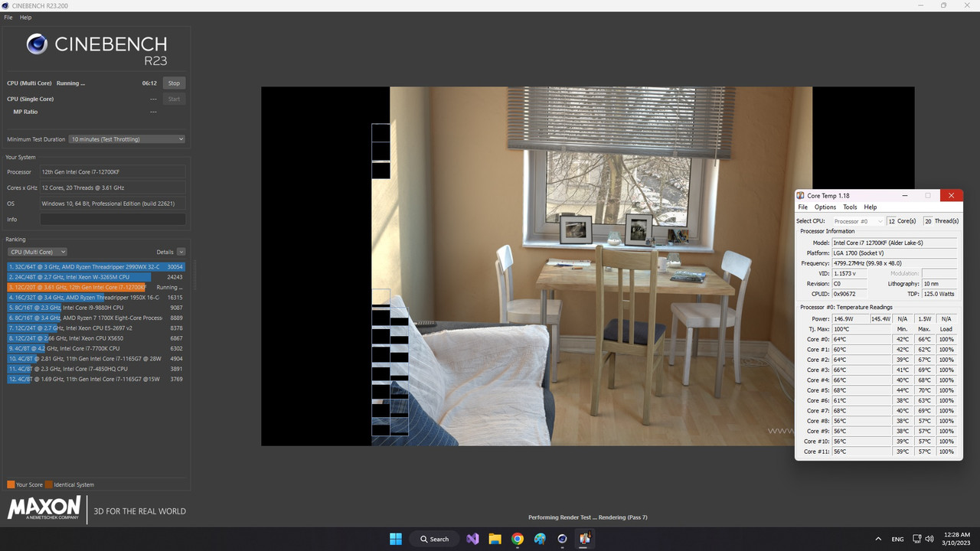Show hidden system tray icons

(x=877, y=539)
